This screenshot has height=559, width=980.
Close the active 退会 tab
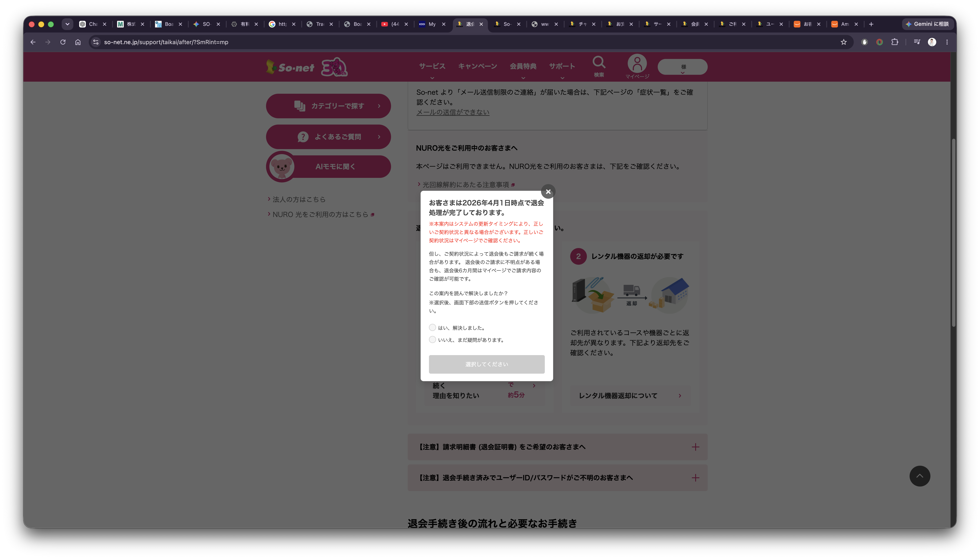coord(481,24)
